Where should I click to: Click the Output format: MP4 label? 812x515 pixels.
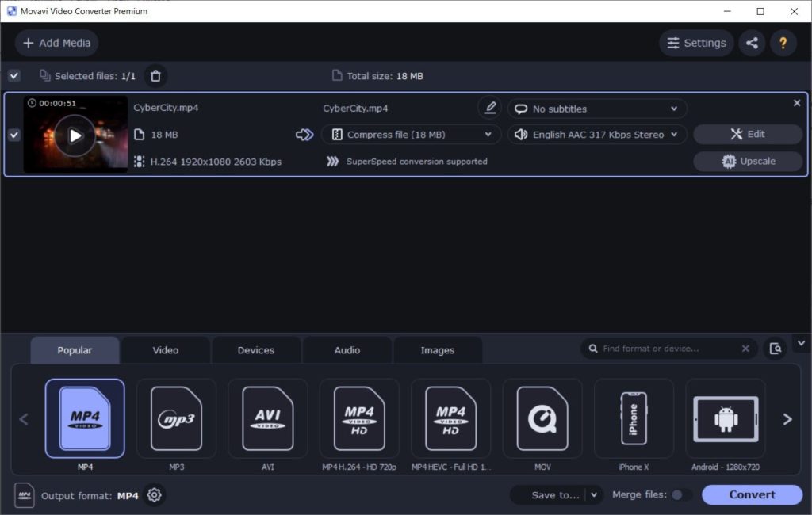pyautogui.click(x=90, y=496)
